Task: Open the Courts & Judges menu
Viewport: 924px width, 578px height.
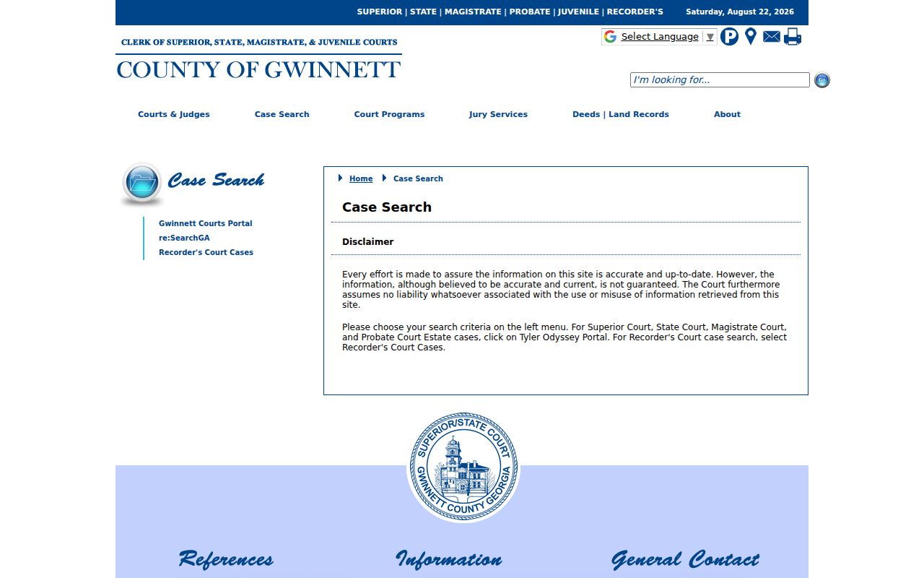Action: pos(174,114)
